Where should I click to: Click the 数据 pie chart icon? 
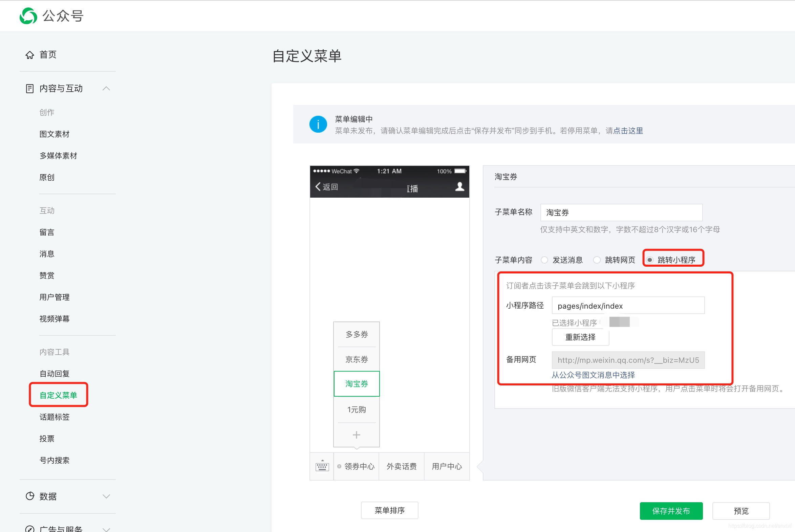pyautogui.click(x=30, y=496)
